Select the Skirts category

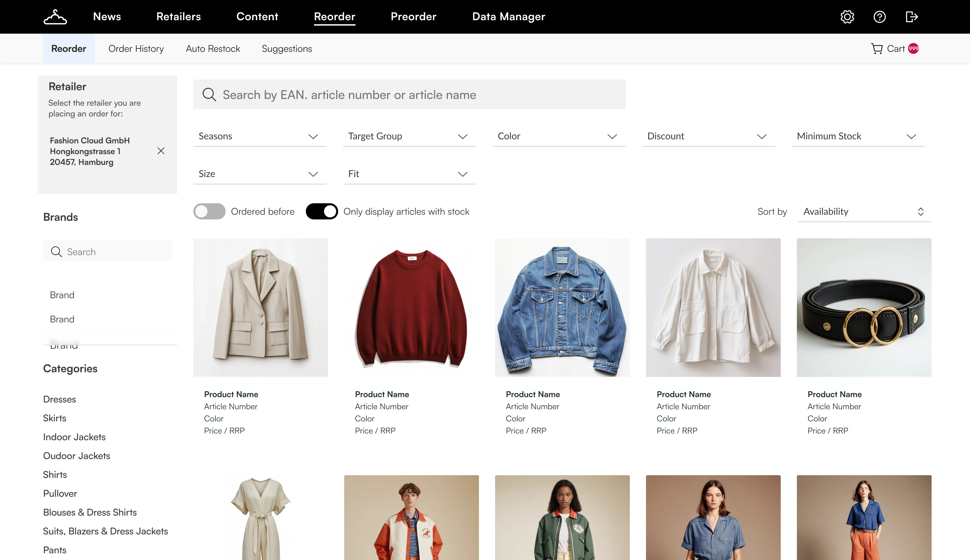(55, 418)
